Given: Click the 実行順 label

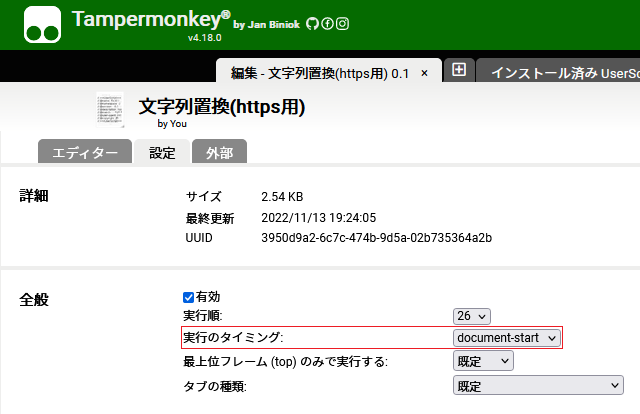Looking at the screenshot, I should coord(202,316).
